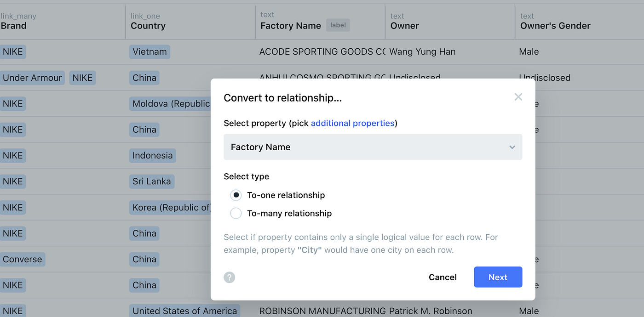644x317 pixels.
Task: Select To-many relationship radio button
Action: pyautogui.click(x=236, y=213)
